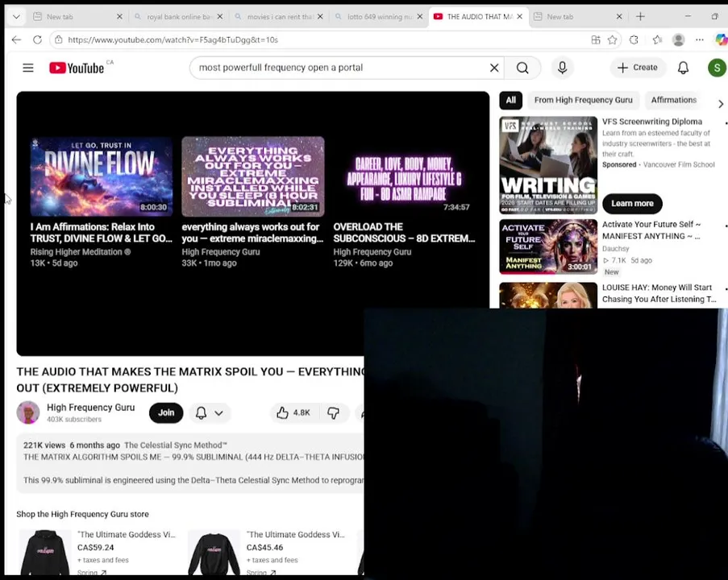
Task: Open Spring store link under CA$59.24 item
Action: pos(91,573)
